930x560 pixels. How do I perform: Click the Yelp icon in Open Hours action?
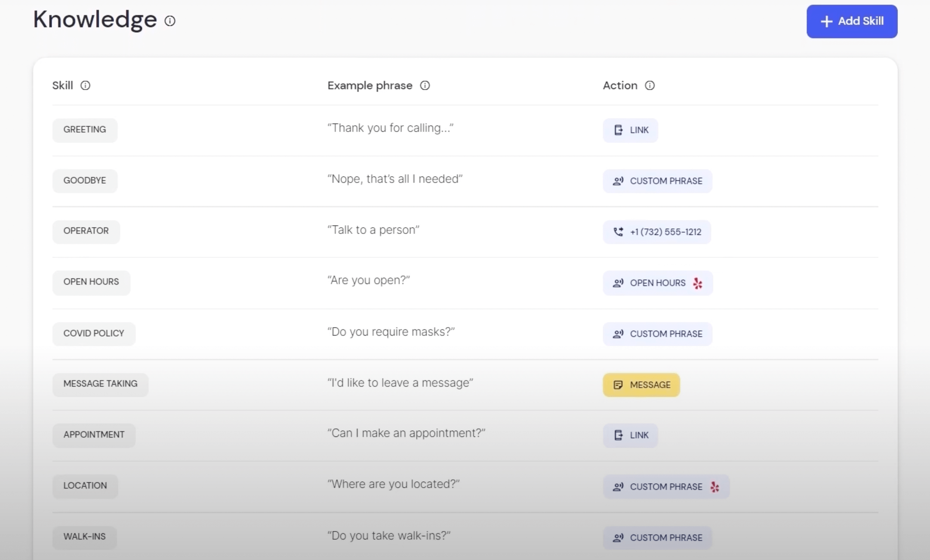click(x=698, y=283)
